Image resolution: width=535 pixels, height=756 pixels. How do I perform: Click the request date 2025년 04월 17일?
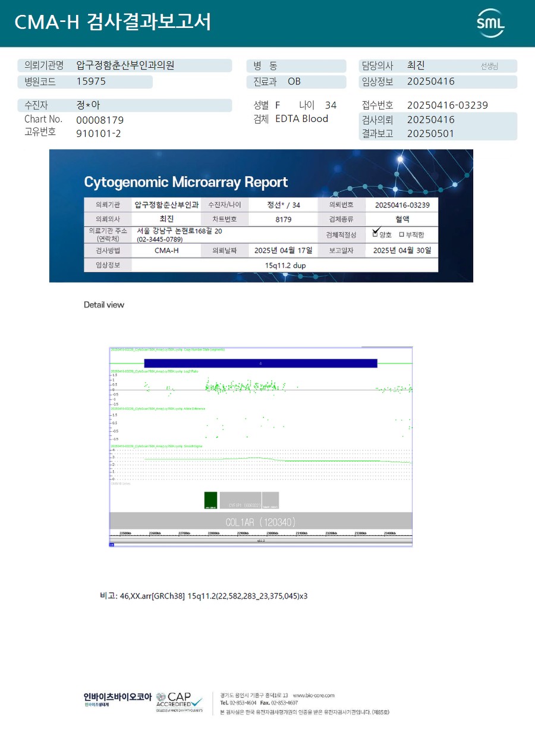[283, 250]
